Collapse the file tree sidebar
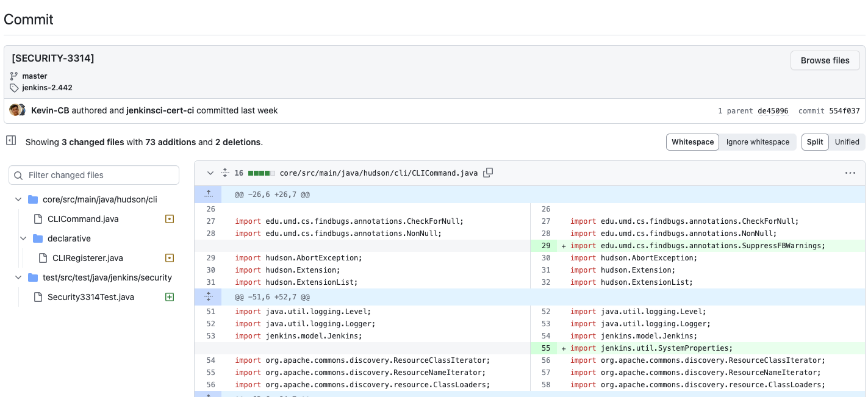868x397 pixels. tap(11, 141)
